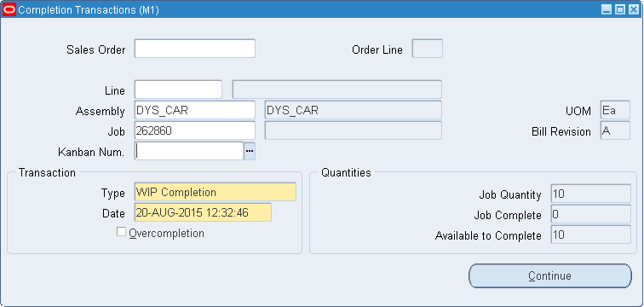Click the Continue button
Viewport: 644px width, 307px height.
550,275
